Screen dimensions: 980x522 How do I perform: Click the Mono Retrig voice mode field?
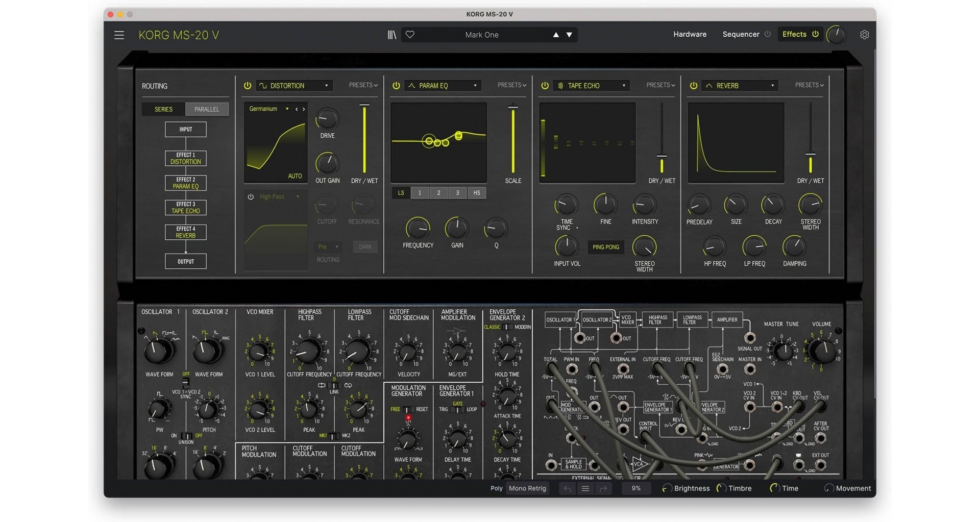pos(527,488)
